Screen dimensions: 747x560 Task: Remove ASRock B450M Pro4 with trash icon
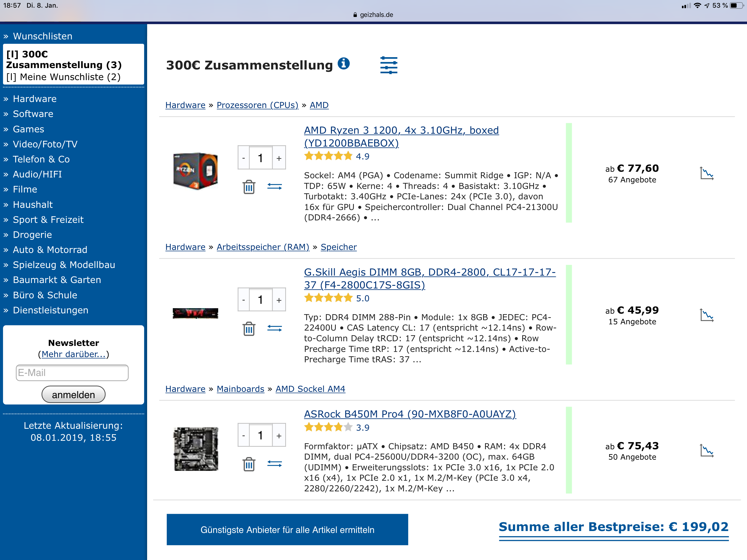click(249, 464)
